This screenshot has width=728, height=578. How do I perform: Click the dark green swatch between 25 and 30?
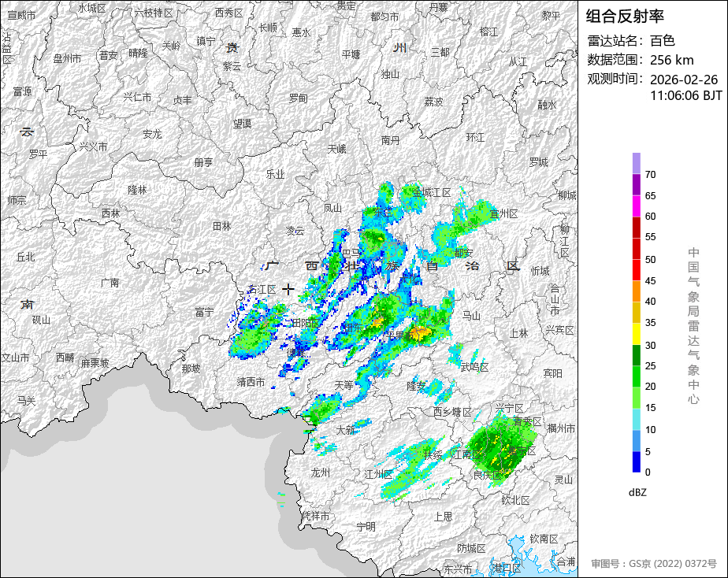click(x=636, y=355)
